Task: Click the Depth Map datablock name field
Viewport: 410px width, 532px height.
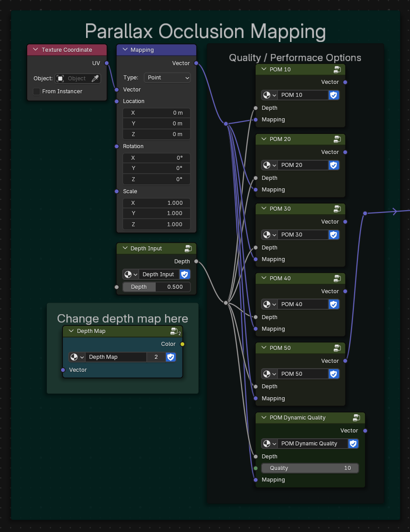Action: coord(116,357)
